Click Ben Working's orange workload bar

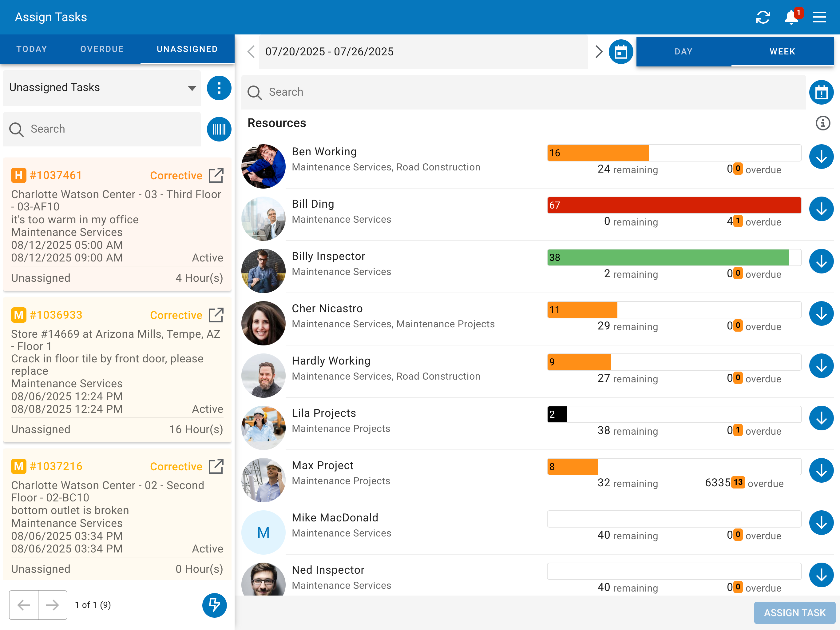point(598,153)
